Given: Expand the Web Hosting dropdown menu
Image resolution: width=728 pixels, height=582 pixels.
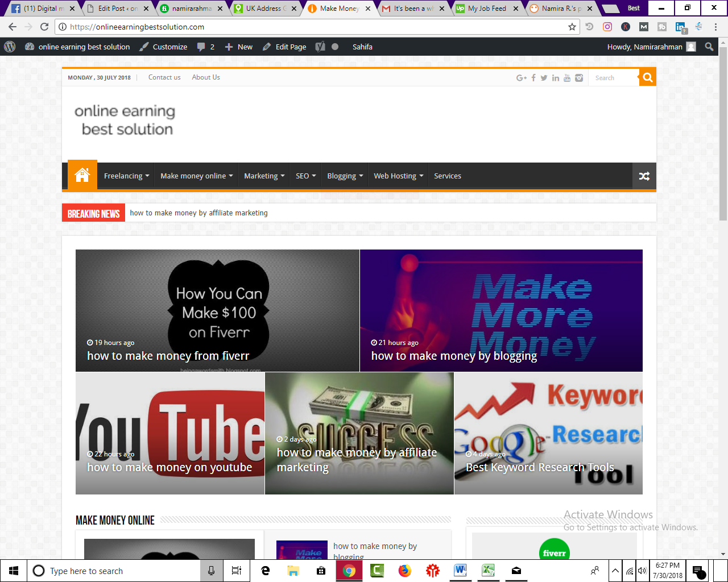Looking at the screenshot, I should 398,176.
